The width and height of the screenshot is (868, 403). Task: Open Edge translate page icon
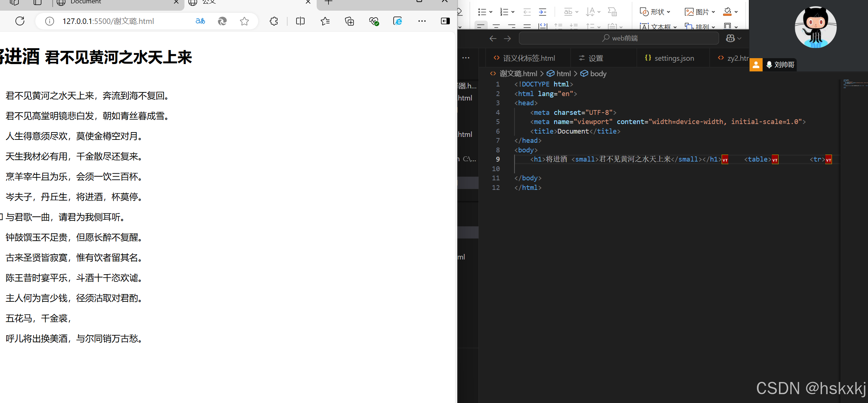(x=200, y=21)
